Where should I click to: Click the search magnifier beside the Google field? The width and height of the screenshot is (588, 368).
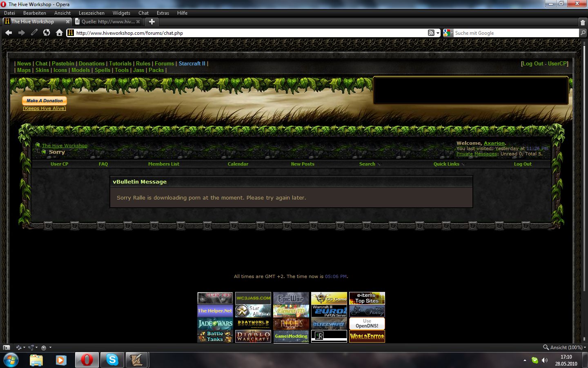click(x=583, y=33)
